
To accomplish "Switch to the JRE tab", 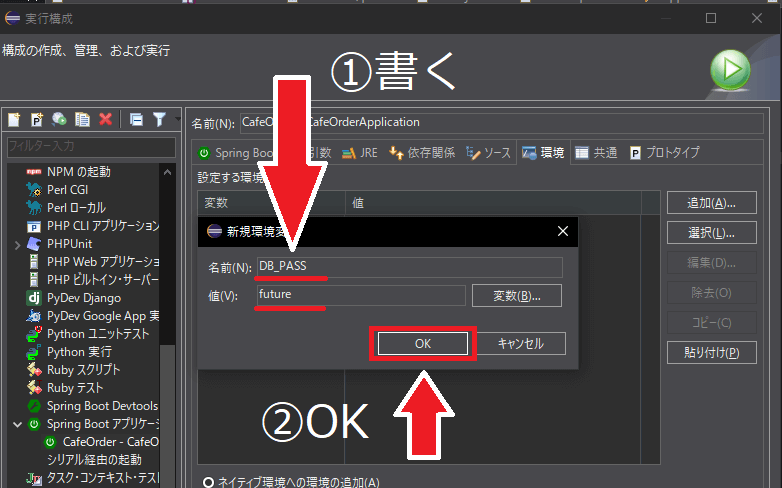I will [360, 153].
